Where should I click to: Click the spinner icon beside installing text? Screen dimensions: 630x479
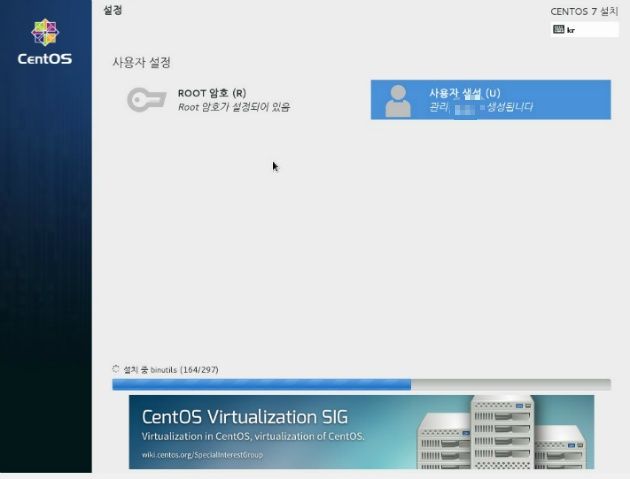tap(116, 369)
